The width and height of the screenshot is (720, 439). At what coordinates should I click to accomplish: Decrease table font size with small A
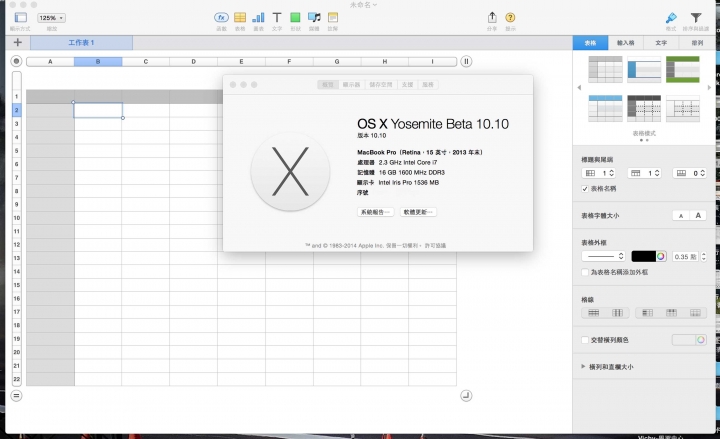click(x=681, y=216)
